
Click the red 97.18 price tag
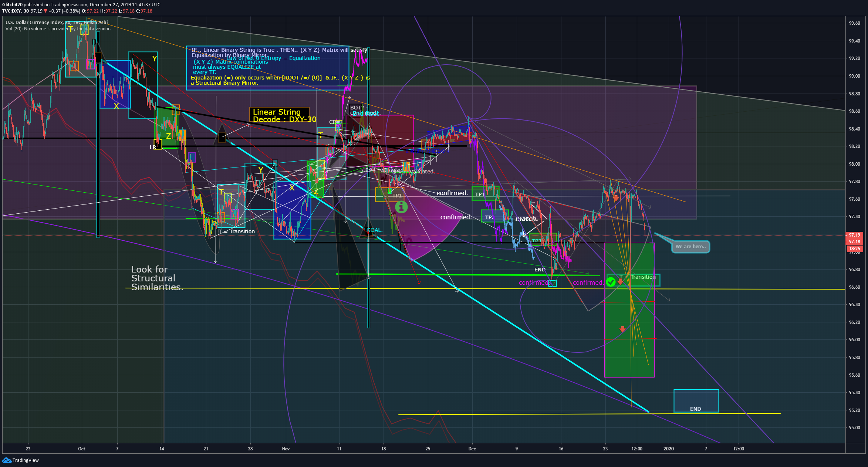(854, 242)
